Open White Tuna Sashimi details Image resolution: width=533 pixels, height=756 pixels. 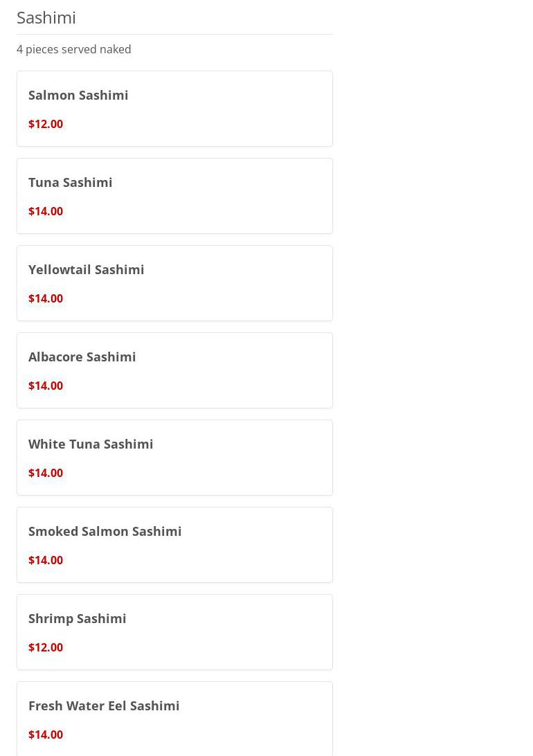pyautogui.click(x=91, y=444)
